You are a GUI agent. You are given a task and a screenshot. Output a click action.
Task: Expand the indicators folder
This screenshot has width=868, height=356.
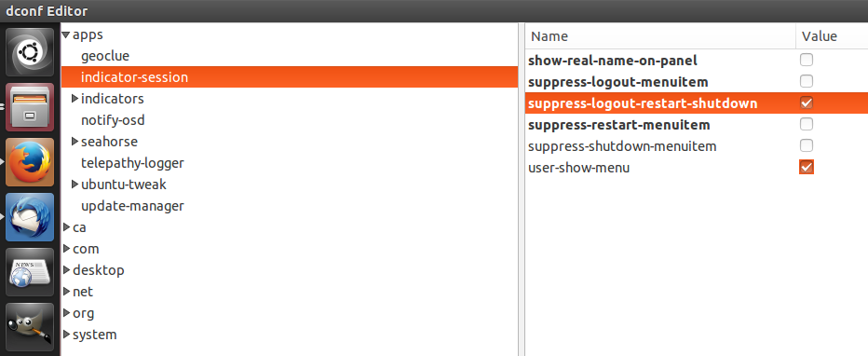[75, 99]
